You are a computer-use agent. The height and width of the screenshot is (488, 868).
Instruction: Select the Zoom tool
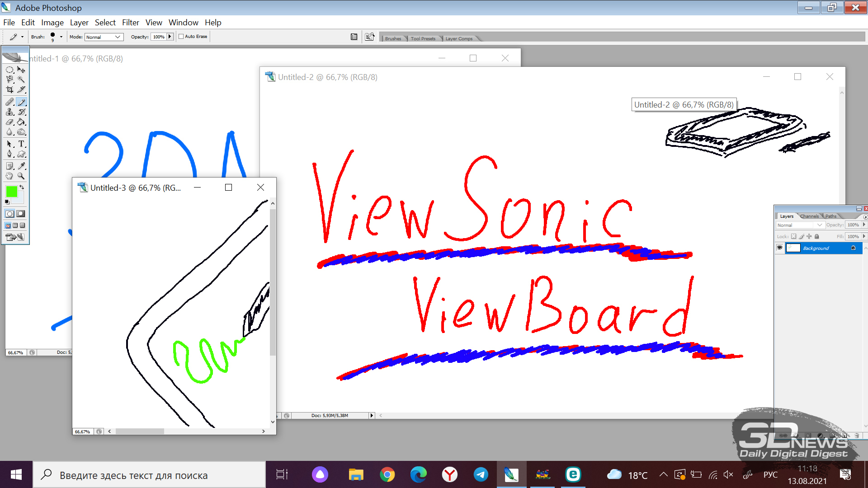21,176
